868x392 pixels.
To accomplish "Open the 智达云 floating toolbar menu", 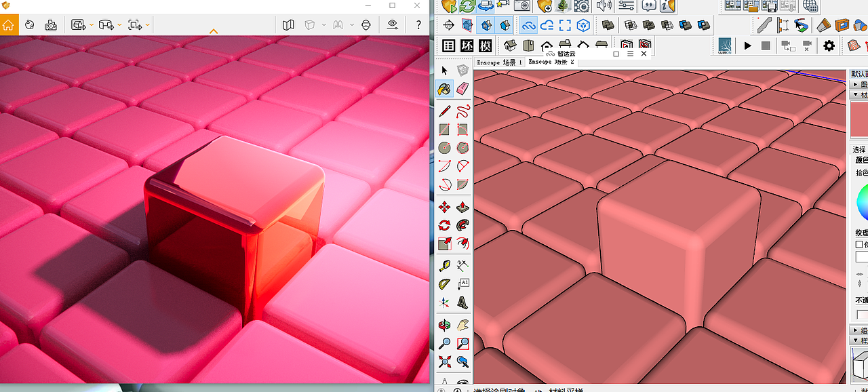I will [630, 54].
